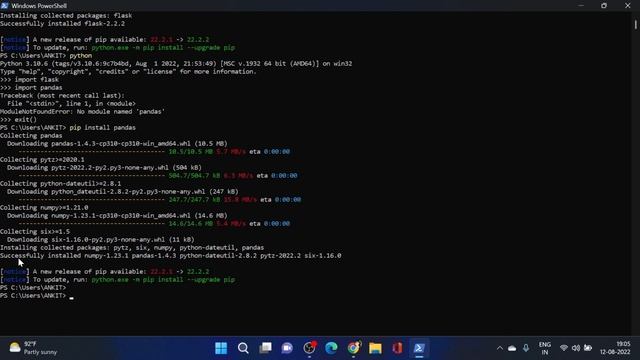Restore down the PowerShell window
The width and height of the screenshot is (640, 360).
click(x=604, y=6)
